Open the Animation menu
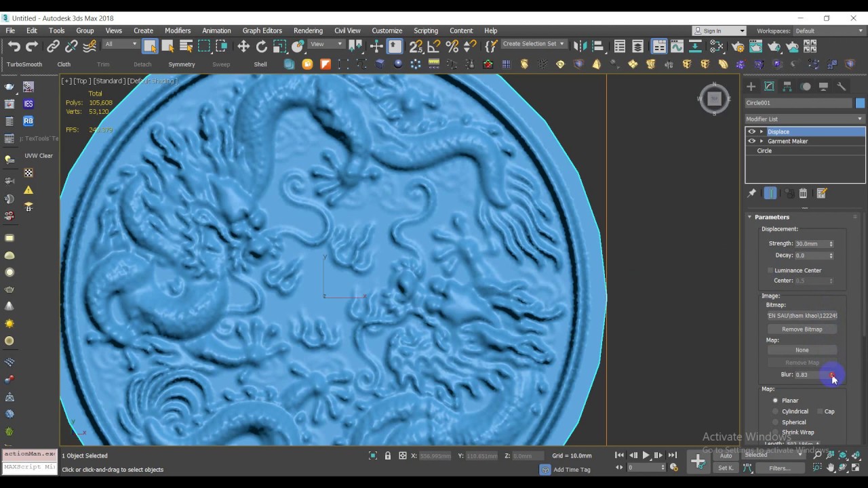This screenshot has width=868, height=488. (216, 30)
